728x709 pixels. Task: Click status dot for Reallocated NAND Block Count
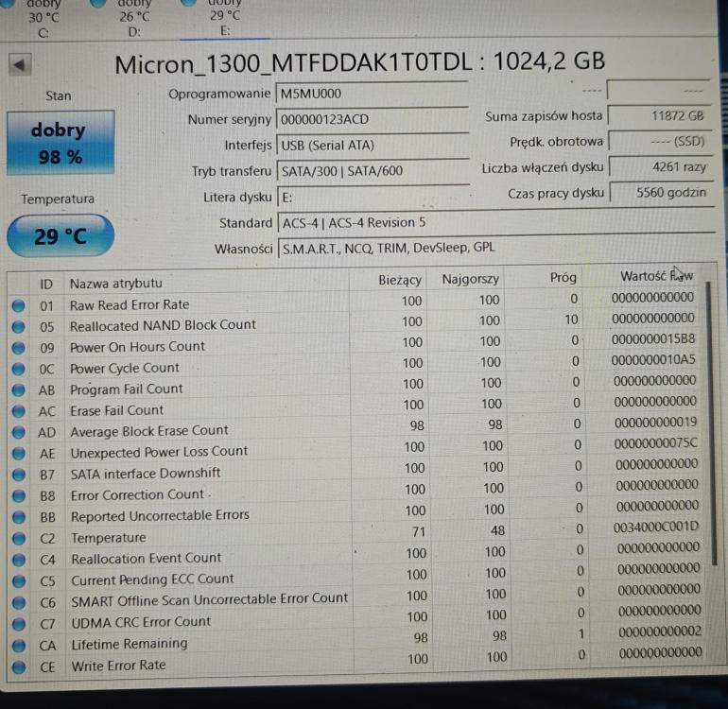point(18,327)
